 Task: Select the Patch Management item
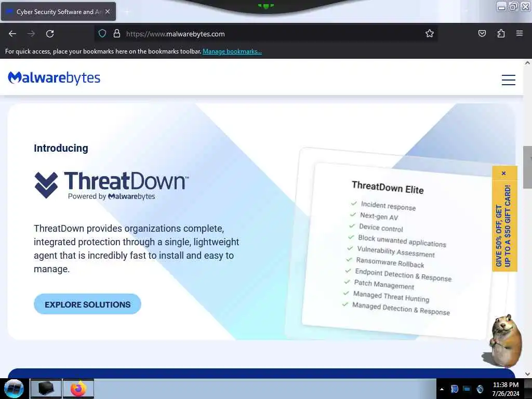[384, 285]
